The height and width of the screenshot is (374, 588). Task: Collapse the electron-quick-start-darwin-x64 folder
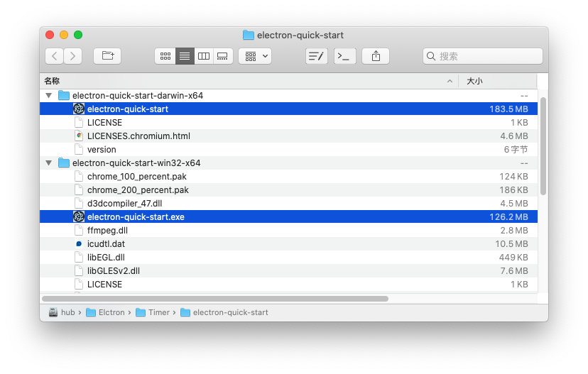(48, 95)
